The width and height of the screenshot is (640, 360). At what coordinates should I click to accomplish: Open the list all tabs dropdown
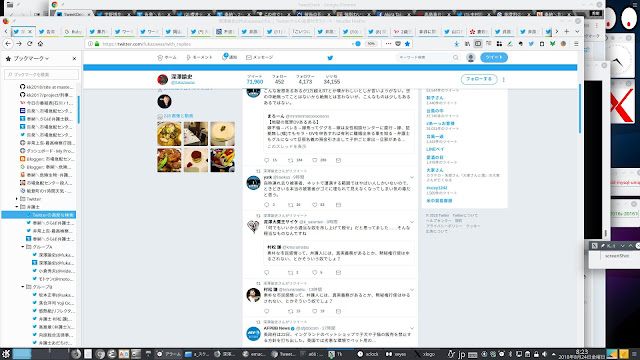(577, 31)
